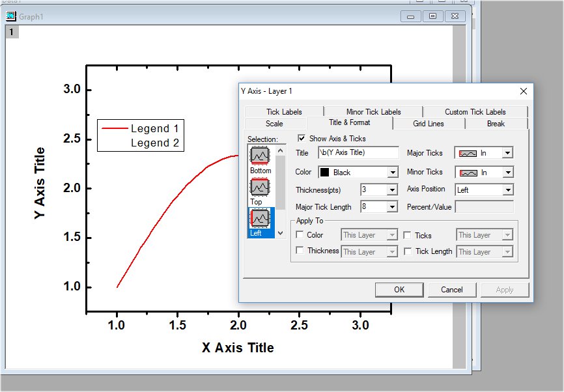This screenshot has width=564, height=392.
Task: Open the Minor Ticks dropdown
Action: pos(507,173)
